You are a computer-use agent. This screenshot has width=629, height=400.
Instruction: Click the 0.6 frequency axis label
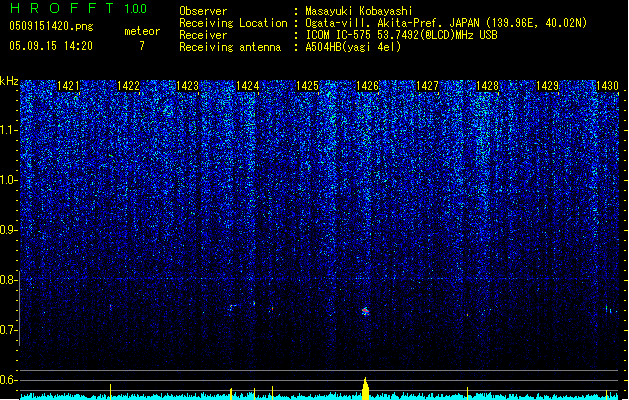coord(8,380)
